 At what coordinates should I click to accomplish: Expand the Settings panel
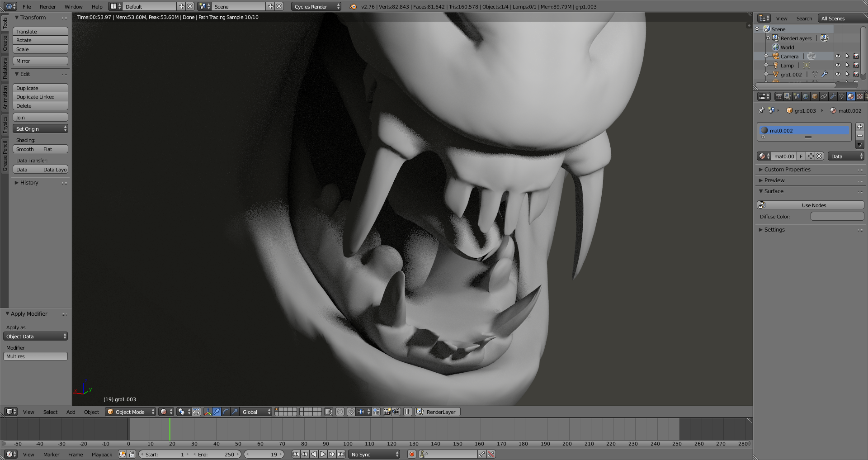774,229
